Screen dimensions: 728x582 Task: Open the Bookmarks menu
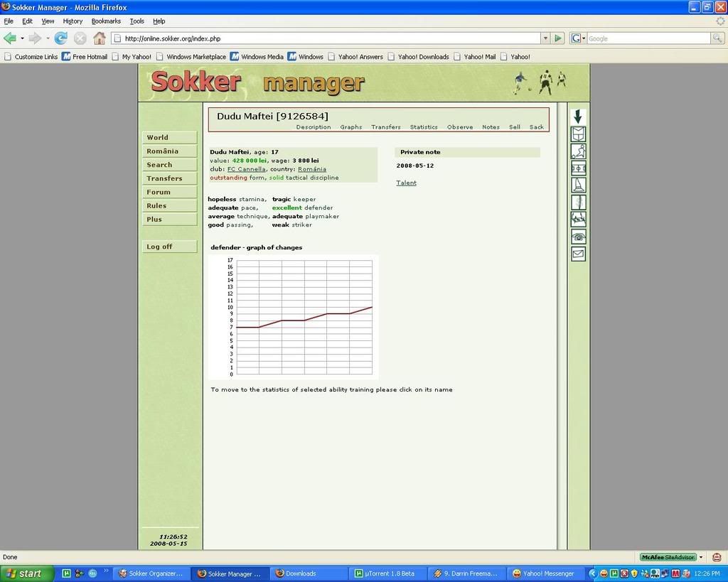(x=106, y=21)
